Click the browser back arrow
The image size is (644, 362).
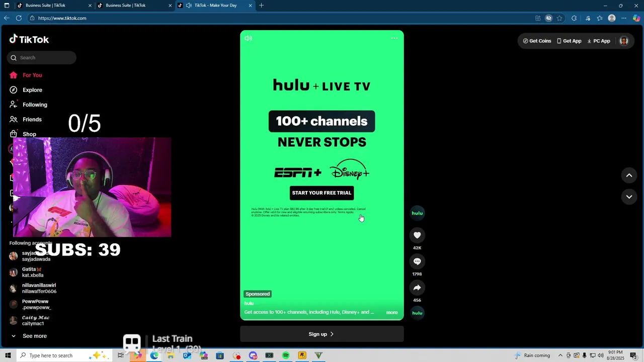(x=7, y=18)
